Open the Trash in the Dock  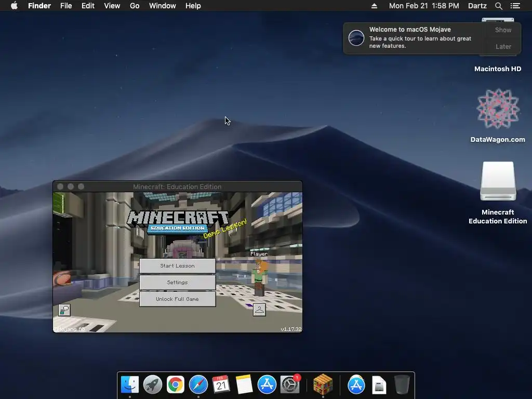coord(402,385)
